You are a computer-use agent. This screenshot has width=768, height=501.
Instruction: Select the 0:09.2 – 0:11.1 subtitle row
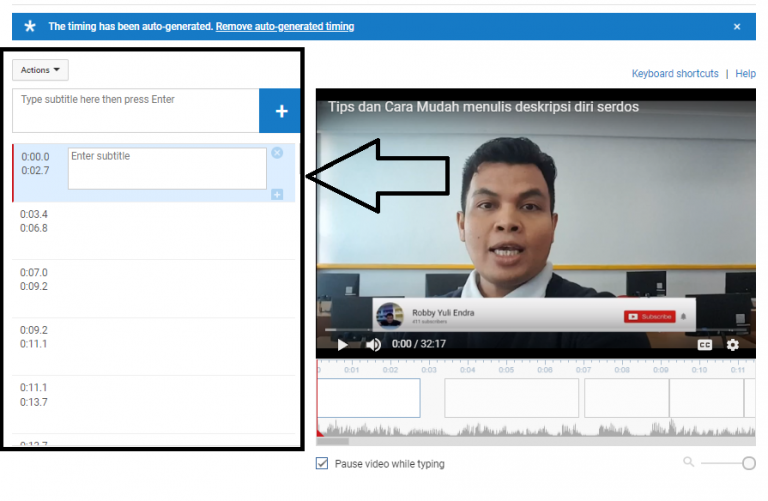click(153, 347)
